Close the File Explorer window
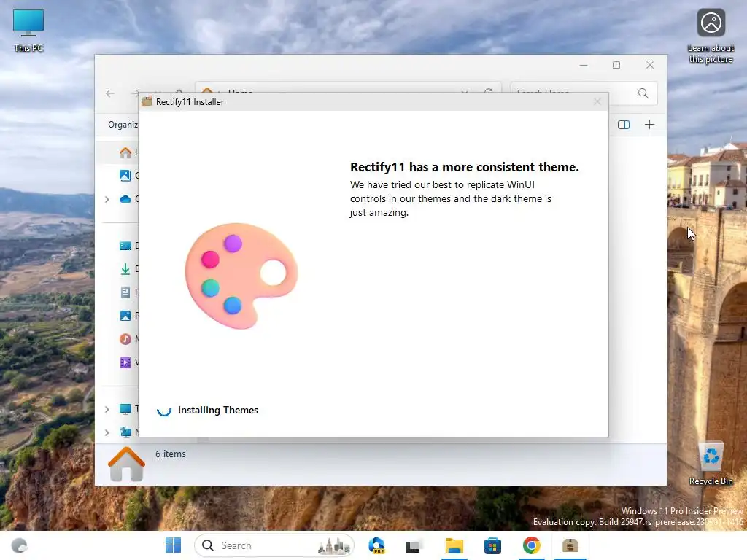Viewport: 747px width, 560px height. tap(650, 65)
